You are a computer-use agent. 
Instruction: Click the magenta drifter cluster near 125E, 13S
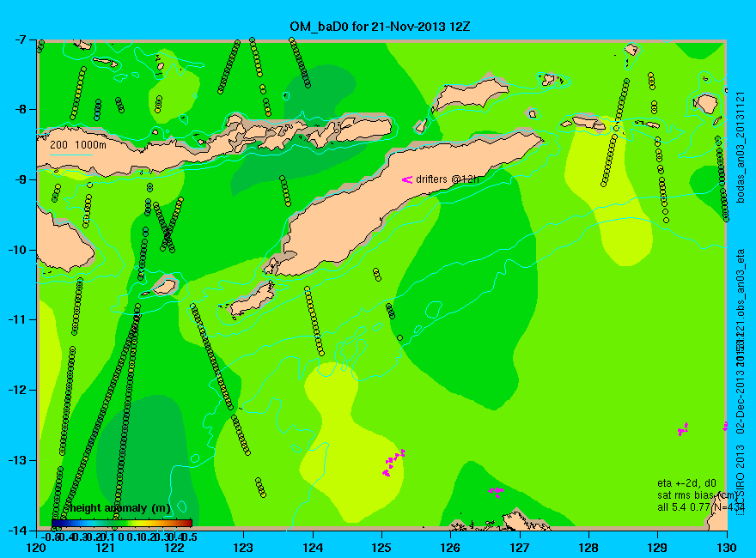[x=393, y=463]
